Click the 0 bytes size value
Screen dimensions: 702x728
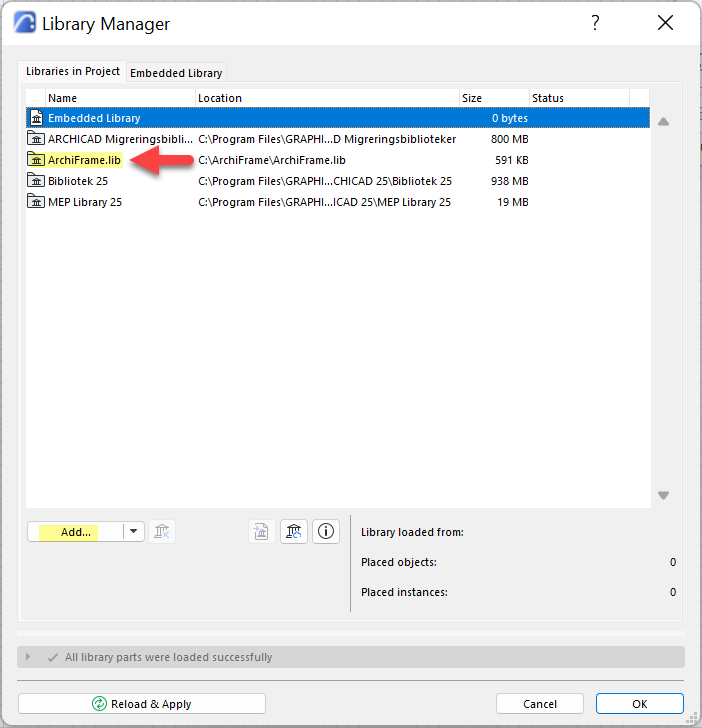(x=510, y=118)
